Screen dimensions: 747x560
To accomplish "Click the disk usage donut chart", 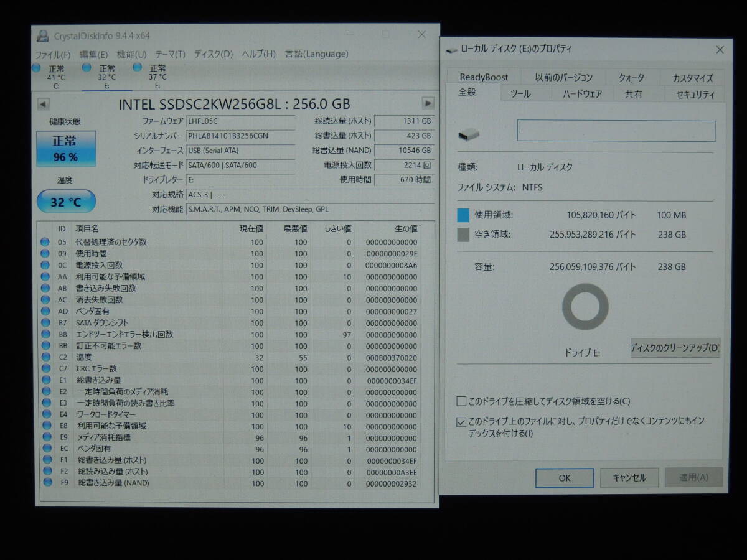I will tap(585, 307).
